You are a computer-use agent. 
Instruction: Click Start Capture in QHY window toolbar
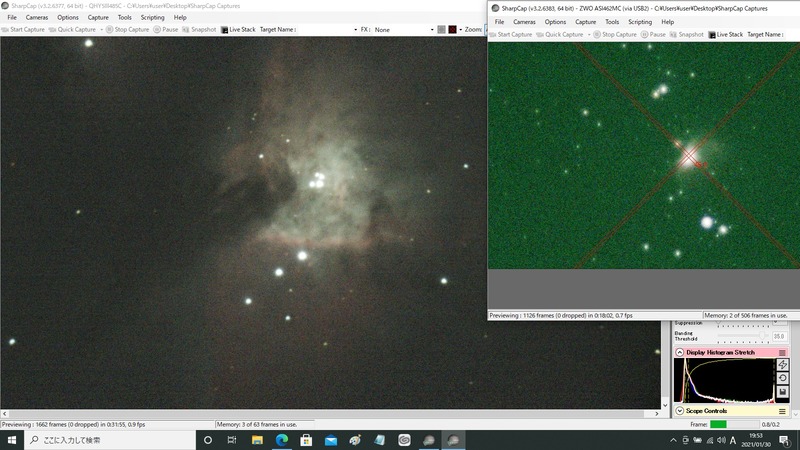(x=23, y=30)
